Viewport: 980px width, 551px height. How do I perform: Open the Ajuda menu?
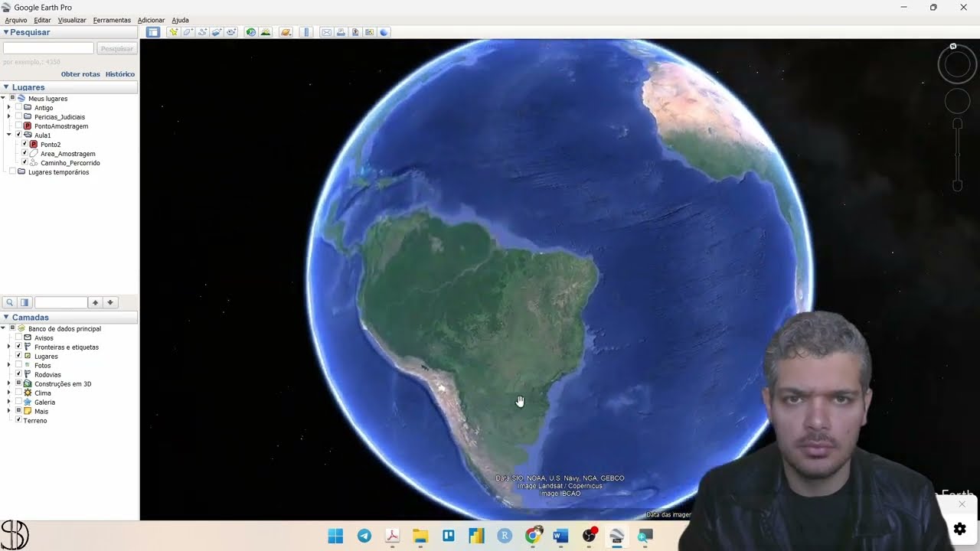(180, 20)
